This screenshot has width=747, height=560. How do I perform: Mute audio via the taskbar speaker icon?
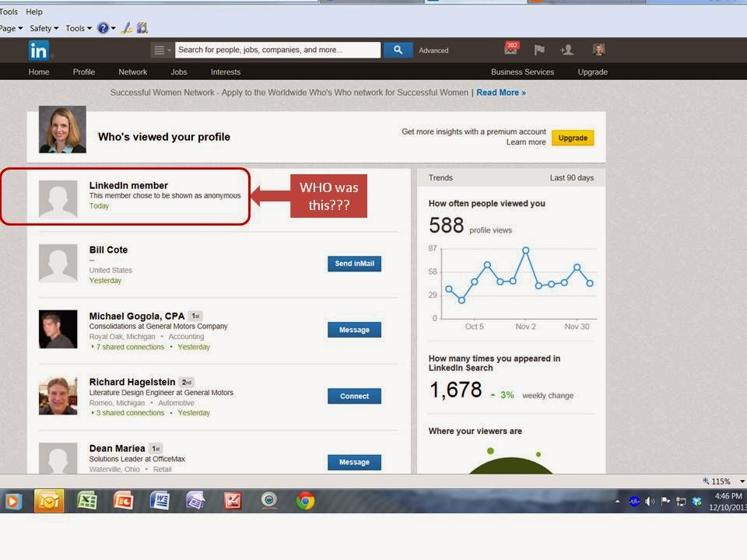(x=650, y=501)
